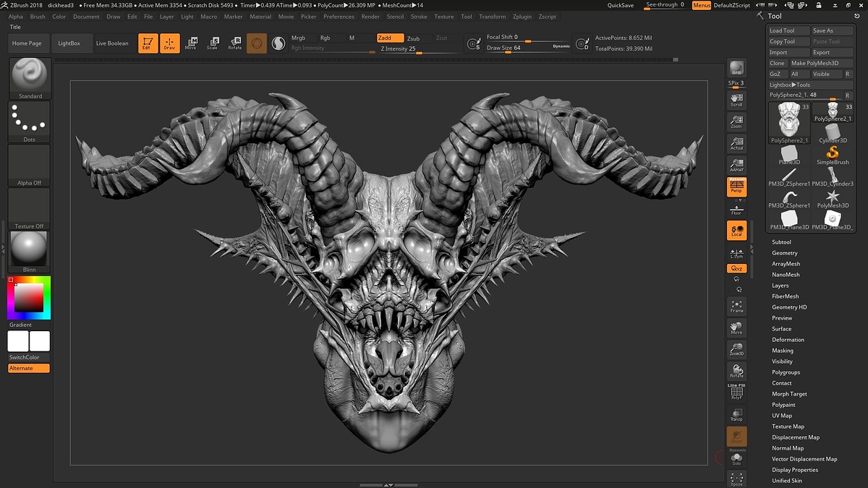Open the Stroke menu
Screen dimensions: 868x488
point(419,17)
